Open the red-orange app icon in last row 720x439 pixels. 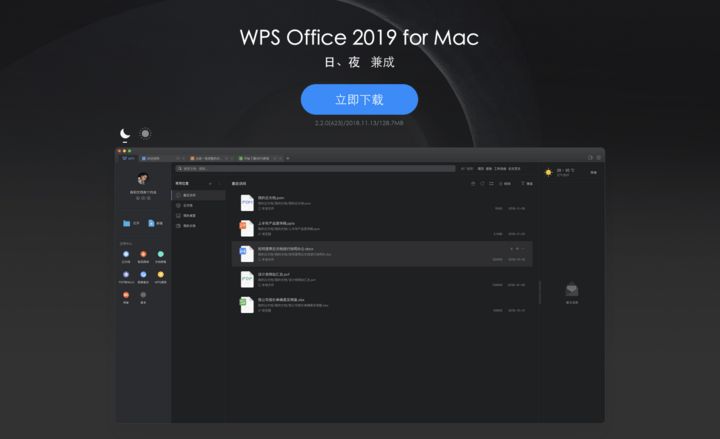(x=126, y=294)
